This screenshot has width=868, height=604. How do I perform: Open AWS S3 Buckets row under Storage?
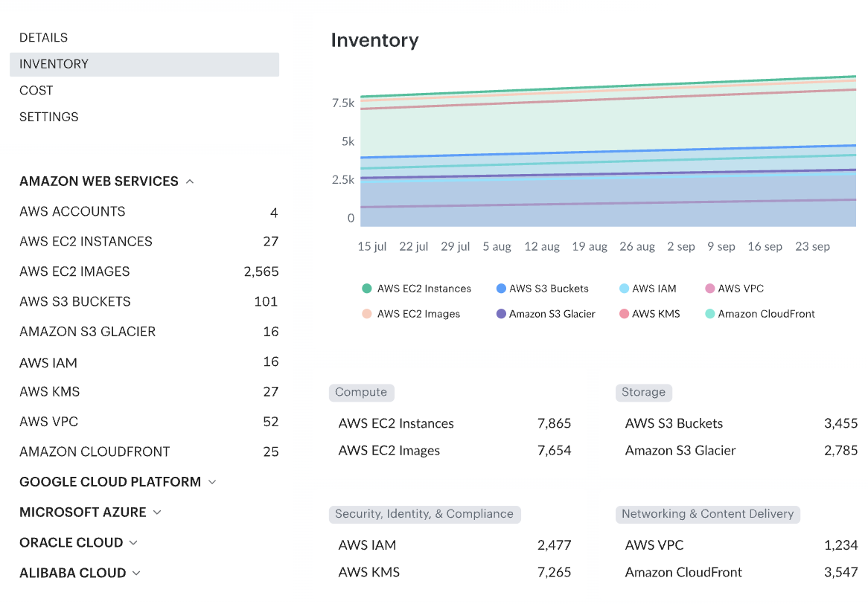tap(741, 424)
